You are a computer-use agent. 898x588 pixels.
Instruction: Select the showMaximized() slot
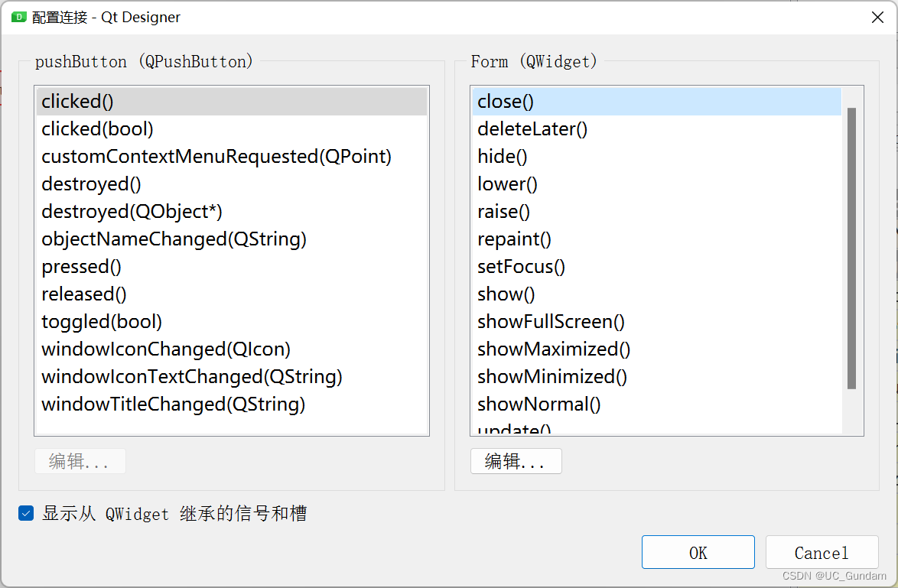pyautogui.click(x=657, y=349)
